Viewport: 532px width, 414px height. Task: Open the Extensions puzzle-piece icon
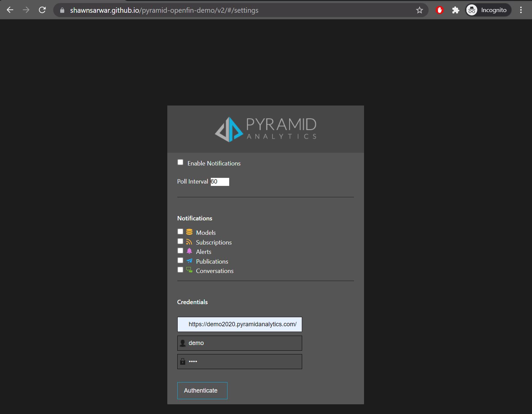coord(456,10)
